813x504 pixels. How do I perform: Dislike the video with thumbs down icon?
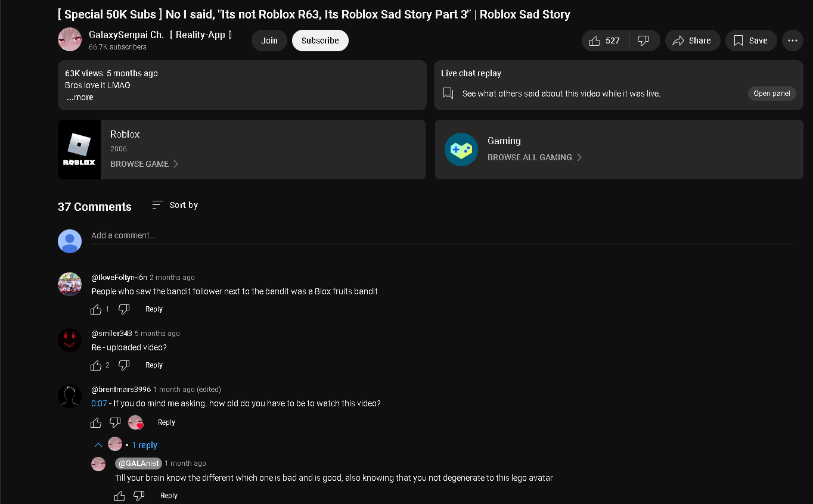pyautogui.click(x=644, y=41)
